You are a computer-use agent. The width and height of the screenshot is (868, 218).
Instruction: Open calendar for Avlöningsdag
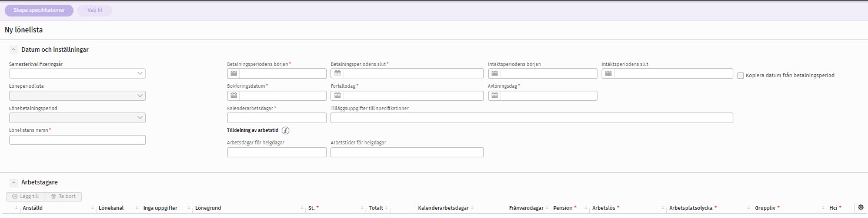point(495,95)
